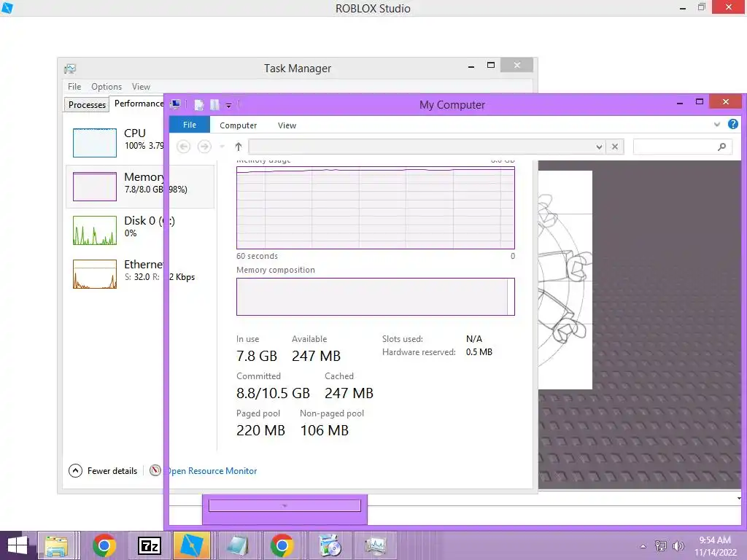The width and height of the screenshot is (747, 560).
Task: Click the 106 MB Non-paged pool value
Action: [x=325, y=430]
